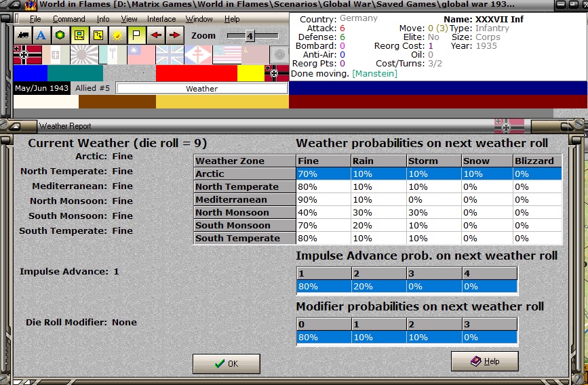Click the teal segment of the color bar
Viewport: 588px width, 385px height.
click(x=75, y=73)
